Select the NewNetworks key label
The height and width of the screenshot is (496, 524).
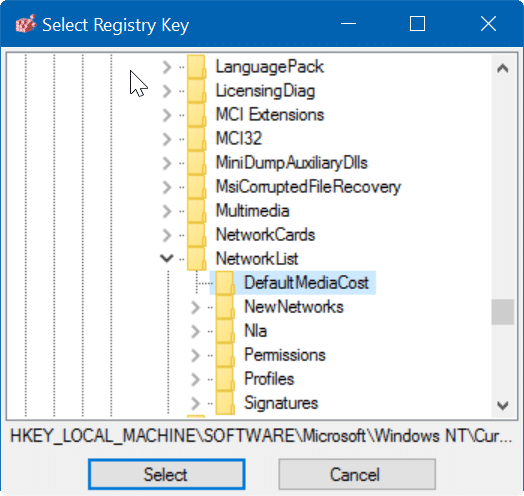[x=293, y=307]
